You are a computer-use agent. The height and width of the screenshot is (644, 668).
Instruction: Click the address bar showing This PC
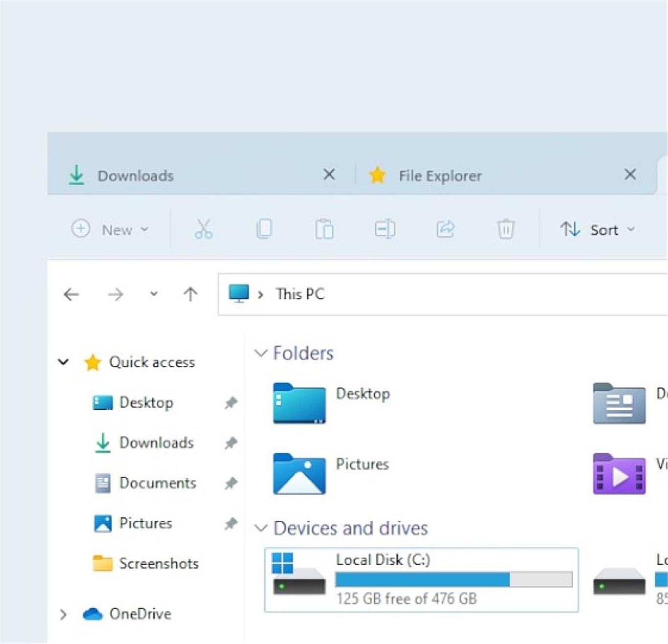440,294
